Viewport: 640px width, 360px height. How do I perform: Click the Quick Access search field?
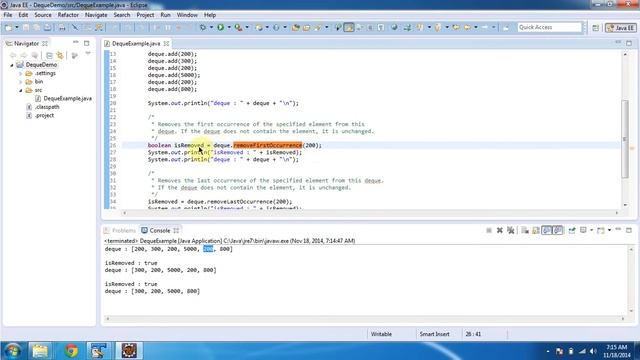pyautogui.click(x=549, y=27)
